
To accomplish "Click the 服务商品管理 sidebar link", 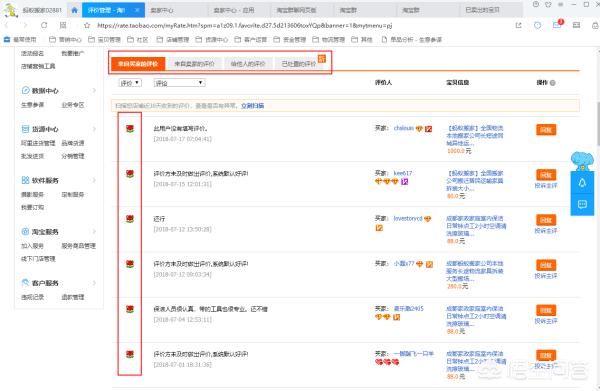I will point(78,246).
